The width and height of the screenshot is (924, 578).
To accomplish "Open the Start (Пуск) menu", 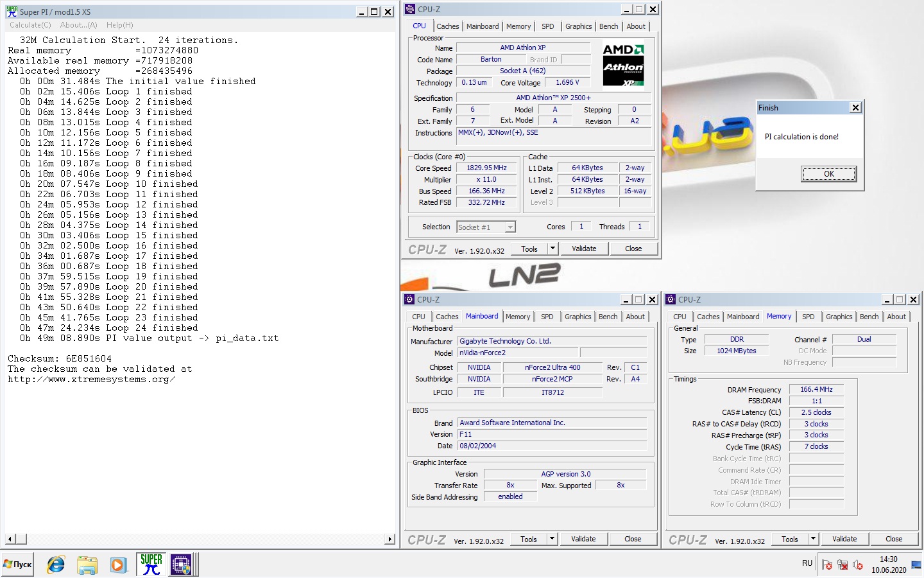I will click(x=18, y=565).
